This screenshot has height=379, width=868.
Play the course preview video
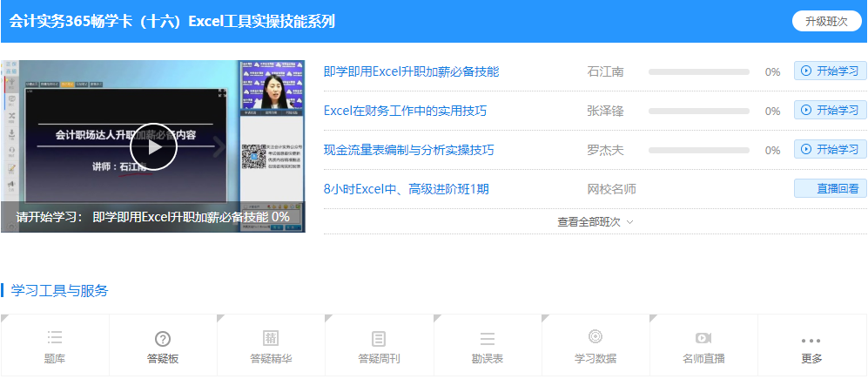click(x=153, y=147)
